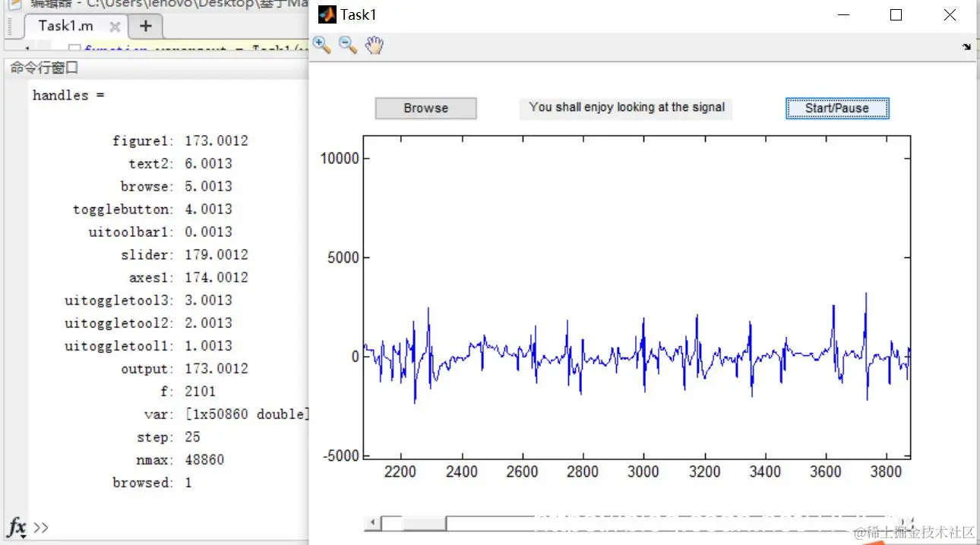Image resolution: width=980 pixels, height=545 pixels.
Task: Click the slider thumb below the plot
Action: (424, 523)
